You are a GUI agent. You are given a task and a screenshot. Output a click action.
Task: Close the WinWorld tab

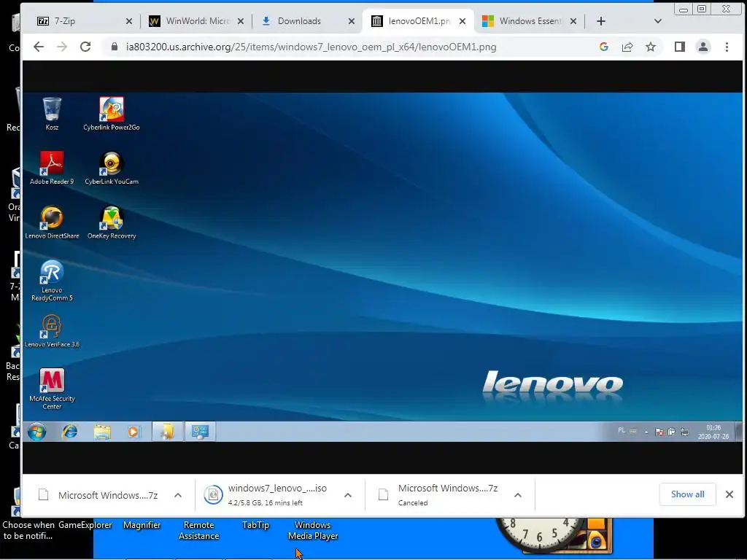(241, 21)
